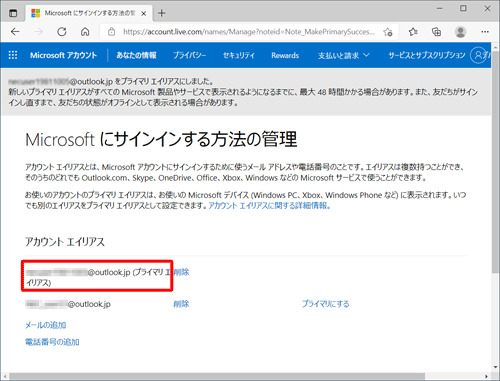The width and height of the screenshot is (500, 381).
Task: View site security lock information
Action: (x=112, y=32)
